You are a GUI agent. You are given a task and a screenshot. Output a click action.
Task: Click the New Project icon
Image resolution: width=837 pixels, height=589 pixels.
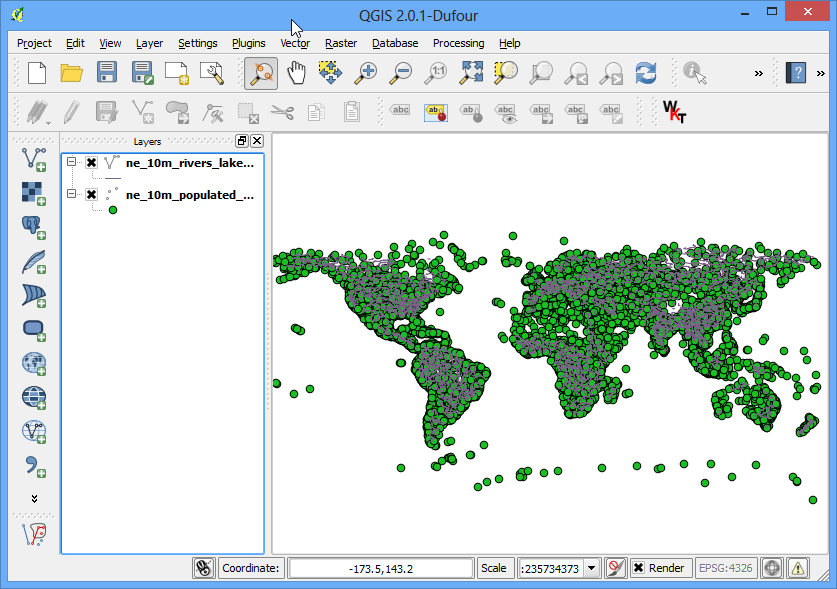(37, 73)
